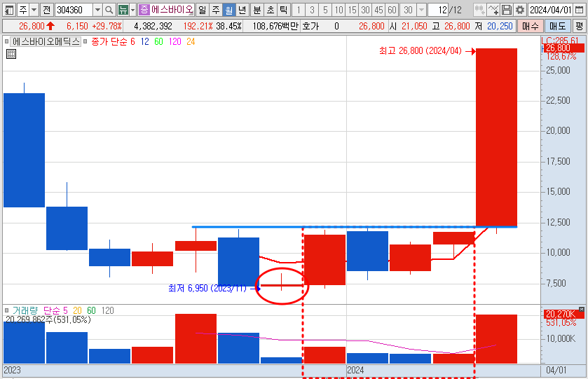
Task: Click the 평 button beside 매도
Action: click(580, 26)
